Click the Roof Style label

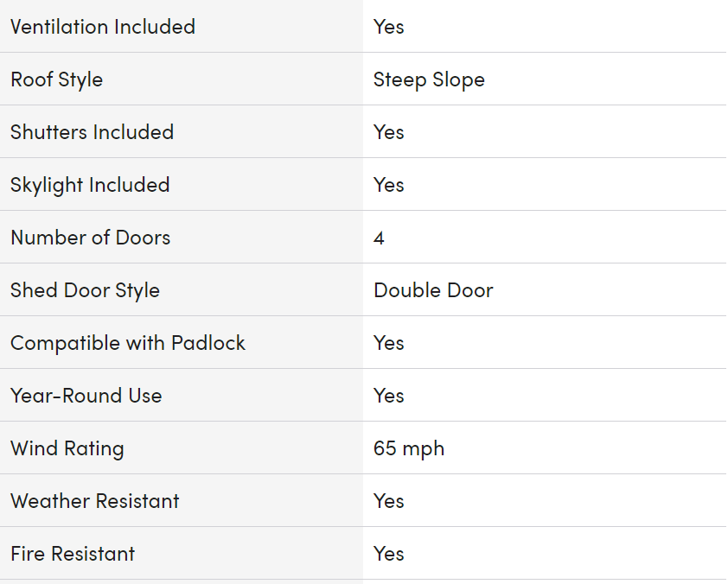(57, 79)
